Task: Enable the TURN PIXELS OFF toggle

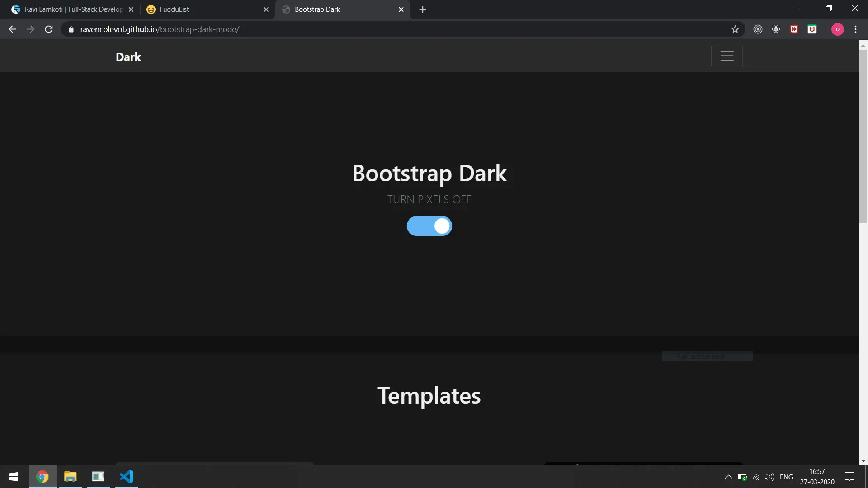Action: [429, 226]
